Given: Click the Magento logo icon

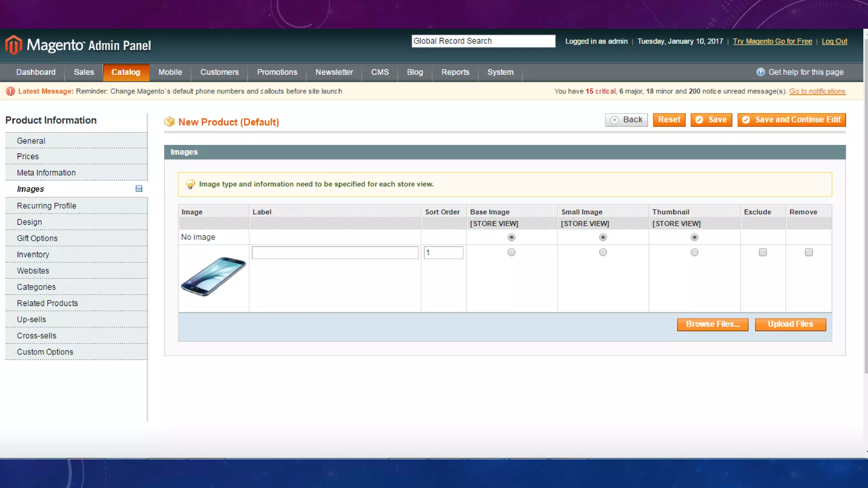Looking at the screenshot, I should pos(14,45).
